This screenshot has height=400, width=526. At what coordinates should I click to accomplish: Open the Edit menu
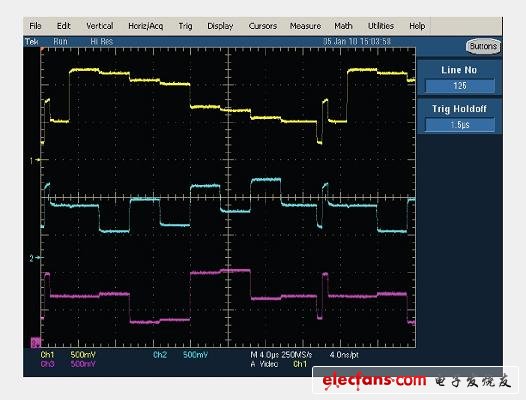[x=64, y=26]
